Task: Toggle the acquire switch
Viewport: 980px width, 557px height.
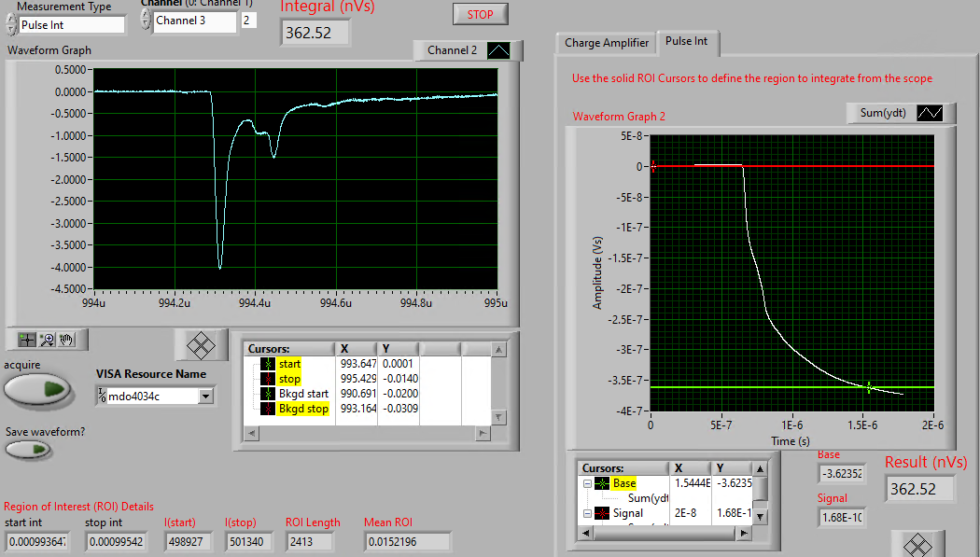Action: pos(37,389)
